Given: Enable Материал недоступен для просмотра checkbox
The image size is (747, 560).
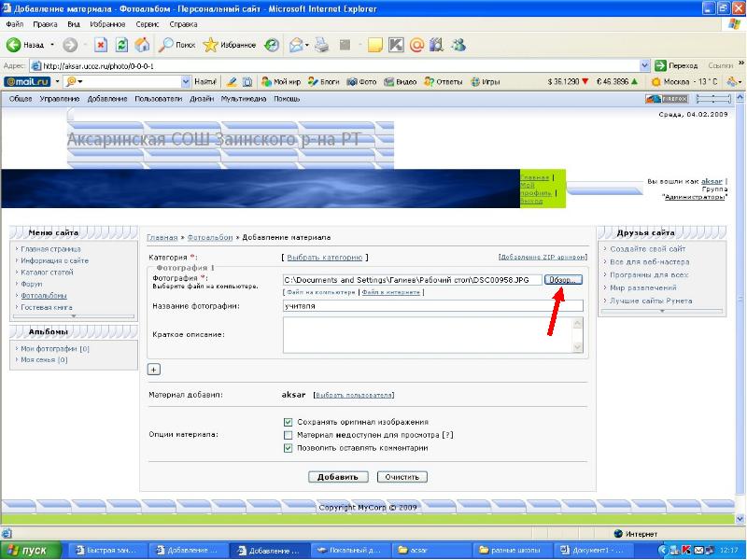Looking at the screenshot, I should 288,435.
